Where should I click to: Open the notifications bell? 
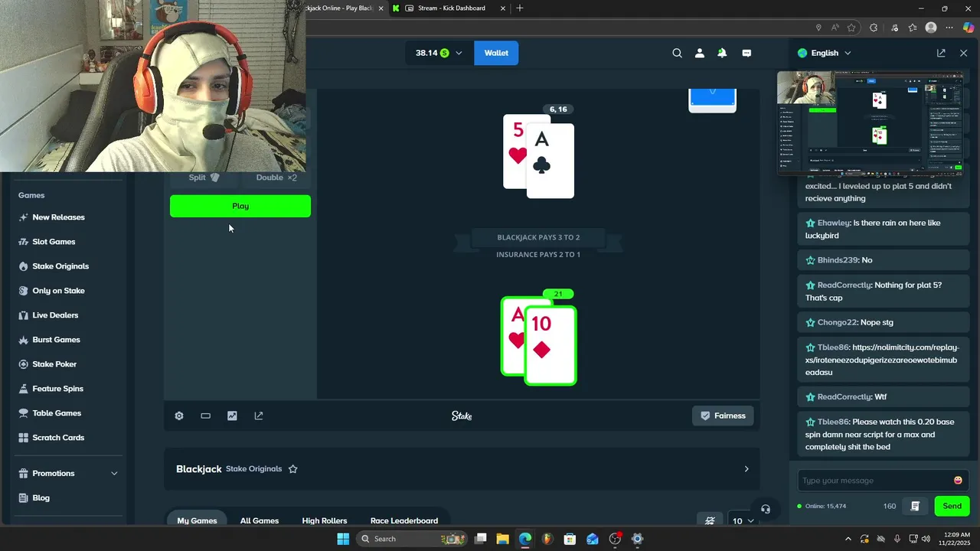(x=722, y=53)
